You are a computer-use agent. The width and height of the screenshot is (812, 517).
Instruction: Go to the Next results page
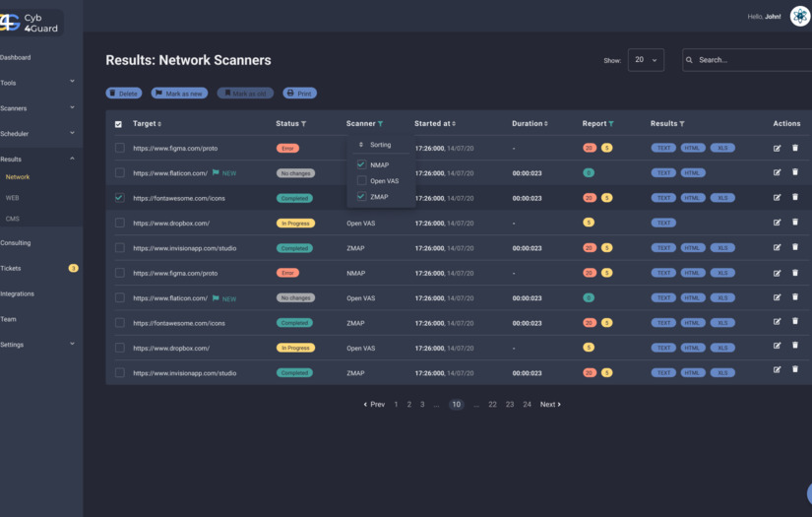click(550, 405)
